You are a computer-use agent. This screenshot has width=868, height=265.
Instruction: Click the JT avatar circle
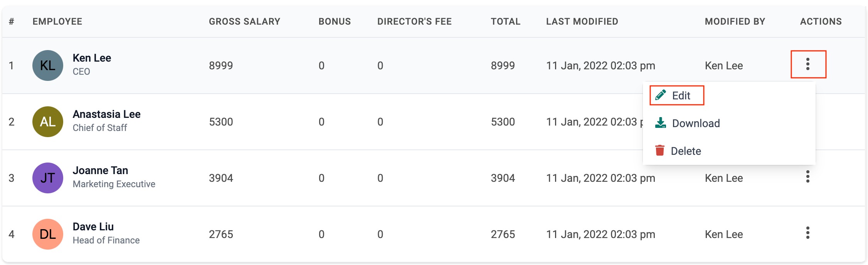point(48,178)
